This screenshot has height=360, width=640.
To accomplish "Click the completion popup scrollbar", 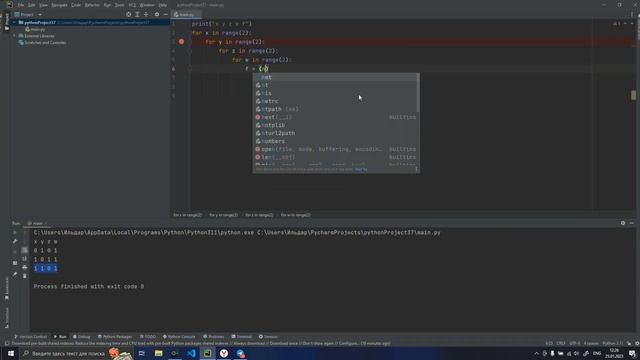I will point(418,93).
